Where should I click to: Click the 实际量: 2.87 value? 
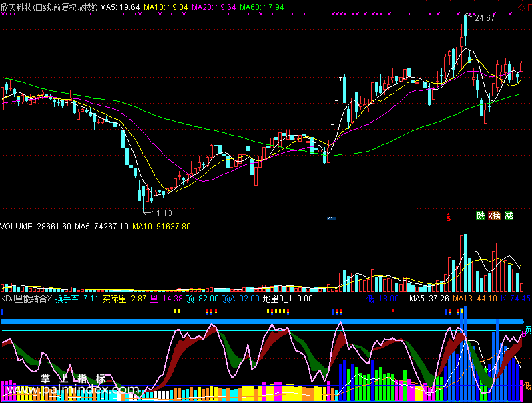124,299
